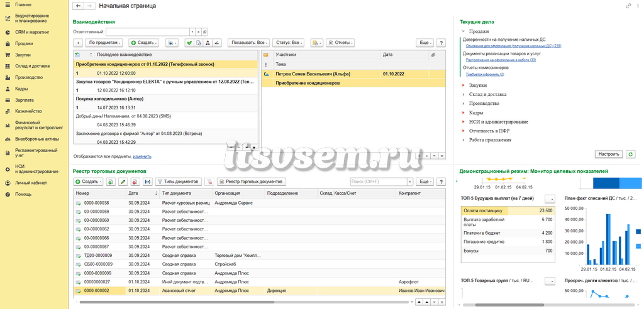Image resolution: width=644 pixels, height=309 pixels.
Task: Open Требуется оформить (2) link
Action: point(485,74)
